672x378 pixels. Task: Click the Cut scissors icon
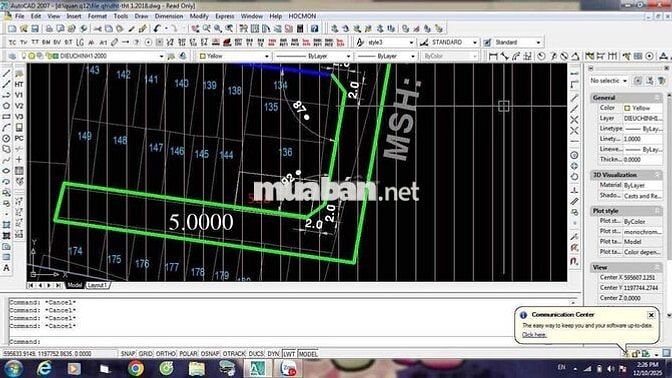point(98,29)
